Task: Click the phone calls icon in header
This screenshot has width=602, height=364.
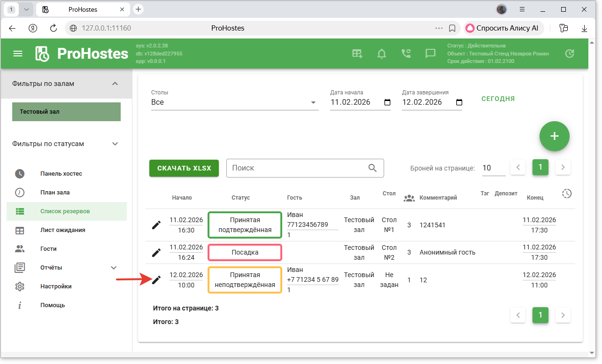Action: click(x=406, y=54)
